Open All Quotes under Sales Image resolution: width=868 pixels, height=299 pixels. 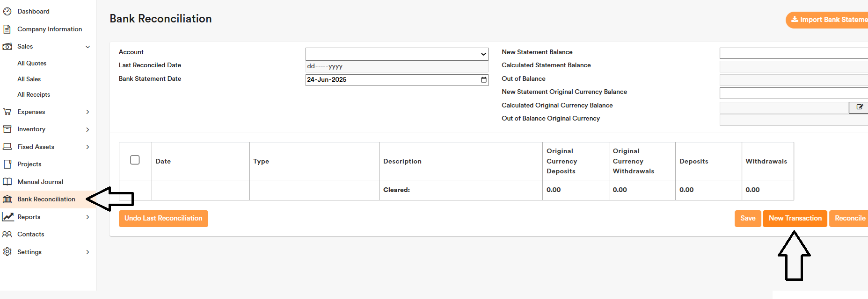(32, 63)
